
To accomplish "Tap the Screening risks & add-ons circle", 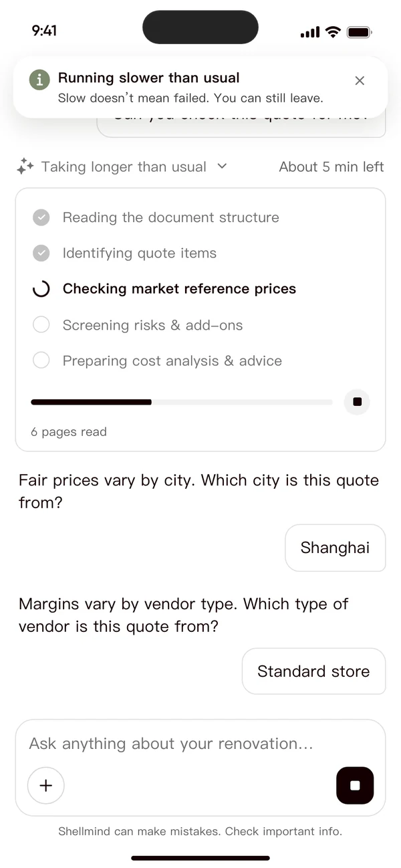I will pos(41,325).
